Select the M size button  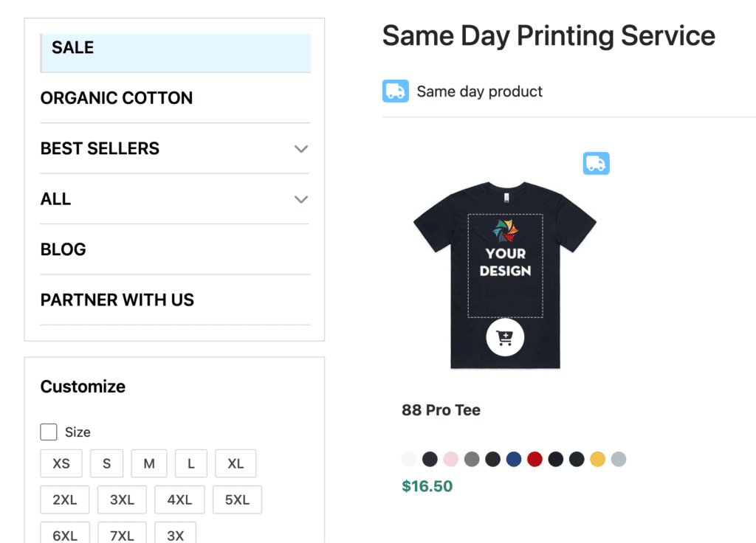tap(148, 463)
